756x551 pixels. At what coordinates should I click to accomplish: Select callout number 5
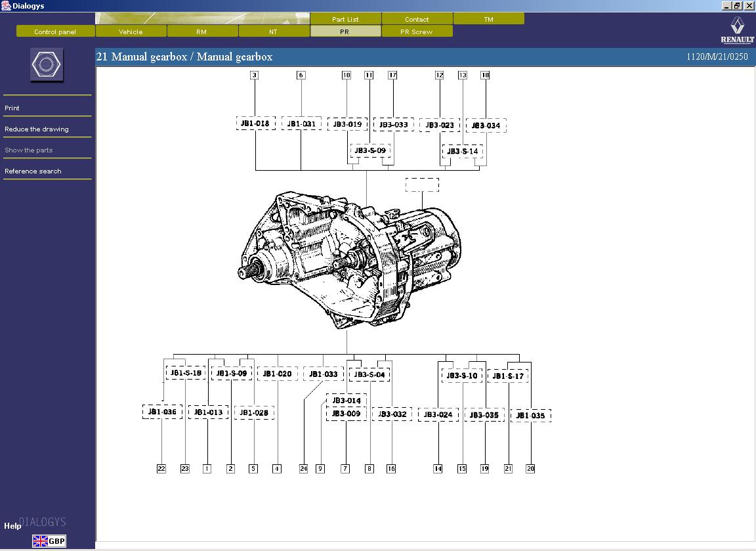(x=253, y=468)
